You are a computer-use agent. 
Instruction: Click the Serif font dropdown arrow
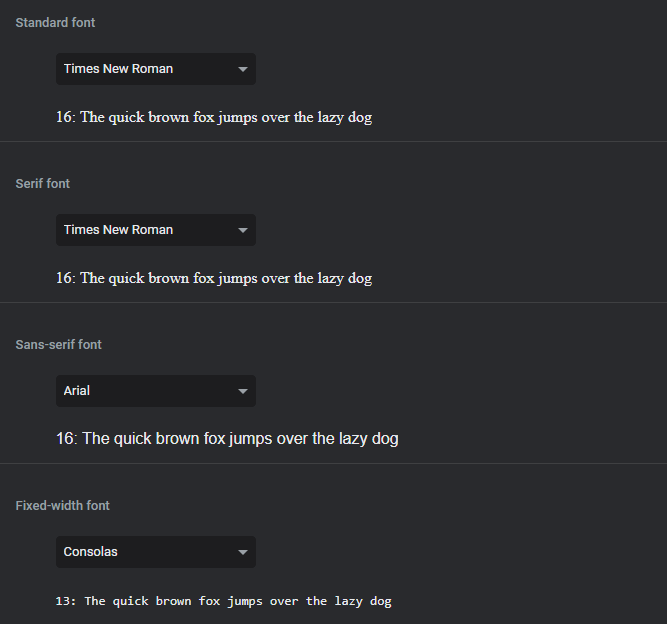(242, 230)
